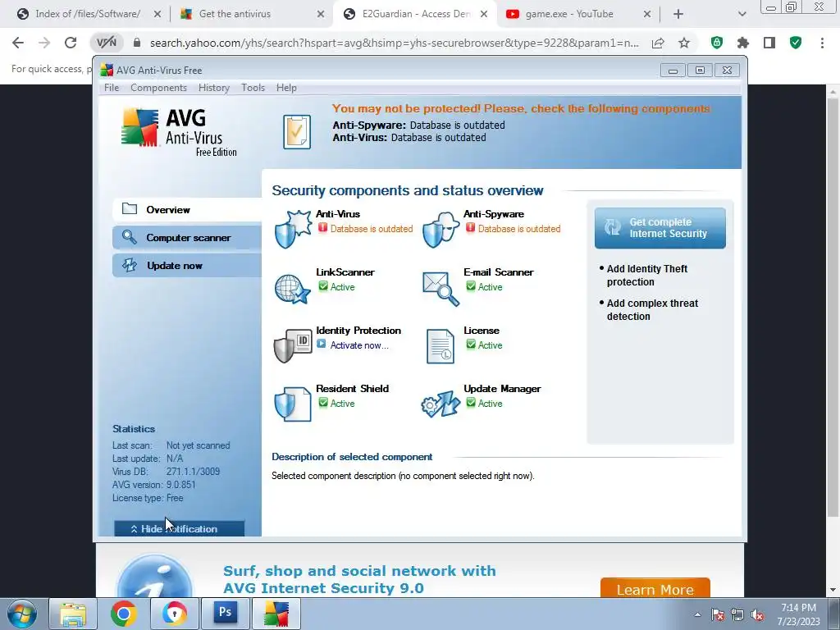The height and width of the screenshot is (630, 840).
Task: Share this page via the share icon
Action: point(658,43)
